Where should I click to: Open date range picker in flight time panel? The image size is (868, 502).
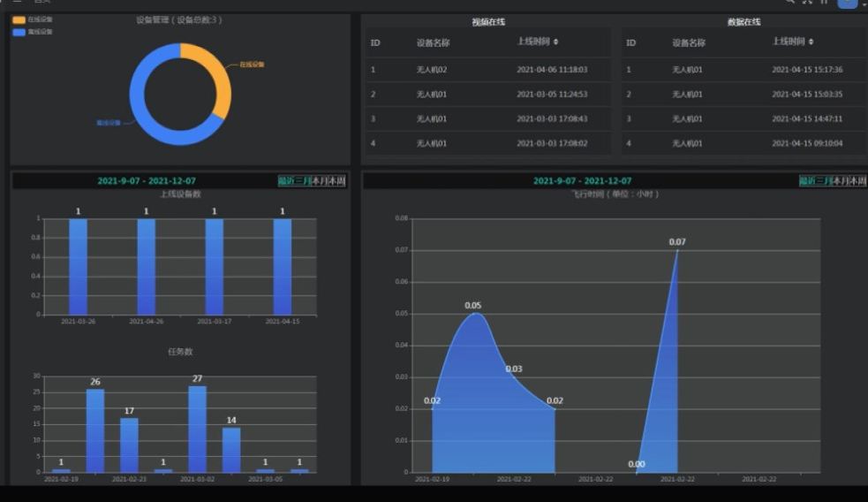click(582, 181)
